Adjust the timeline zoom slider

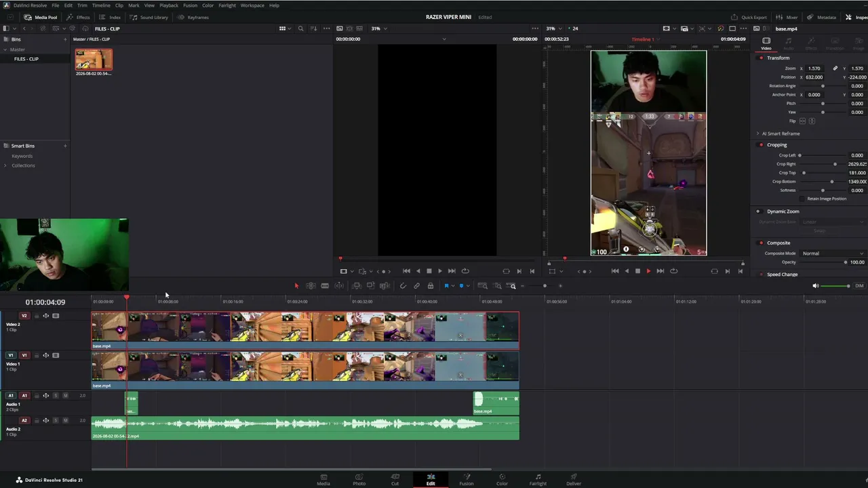(545, 286)
